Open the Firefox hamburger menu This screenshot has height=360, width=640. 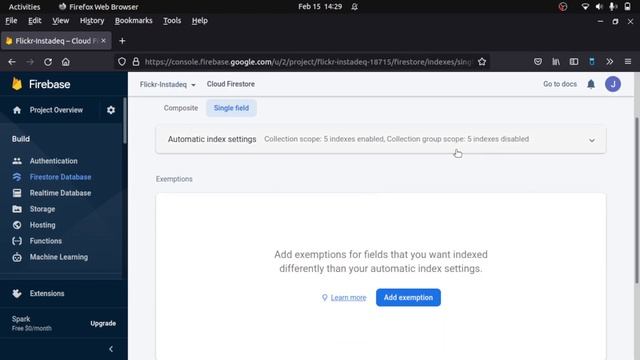point(628,62)
